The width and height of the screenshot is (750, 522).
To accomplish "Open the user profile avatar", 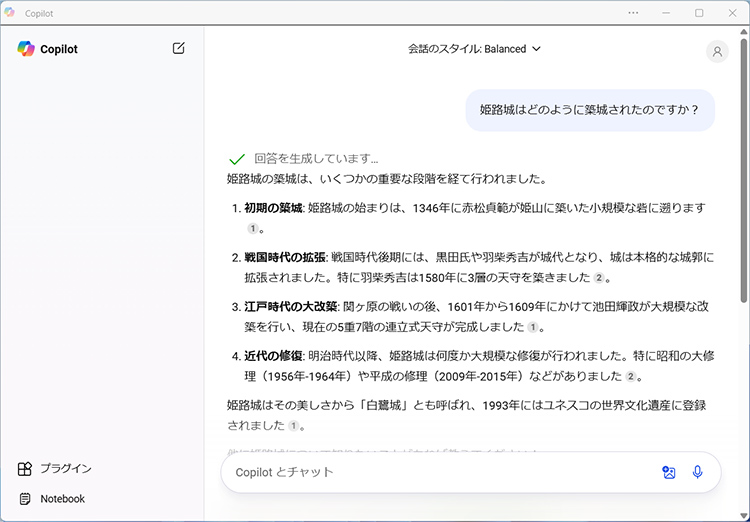I will tap(717, 53).
